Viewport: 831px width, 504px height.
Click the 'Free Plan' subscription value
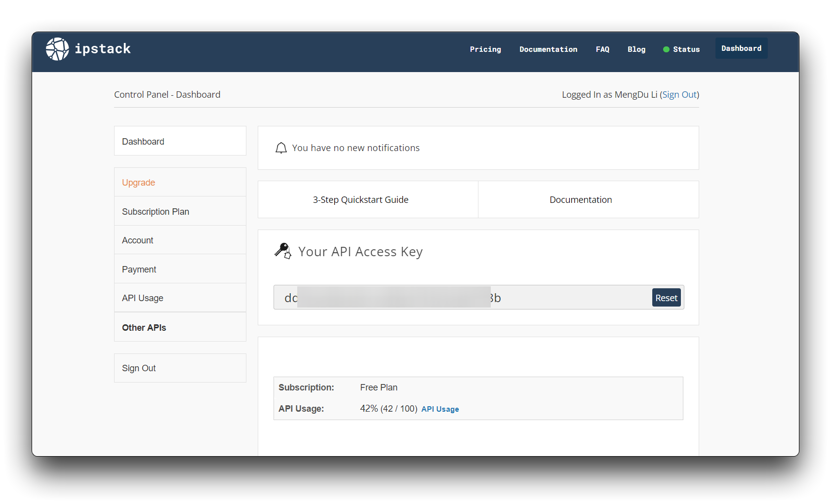(379, 388)
